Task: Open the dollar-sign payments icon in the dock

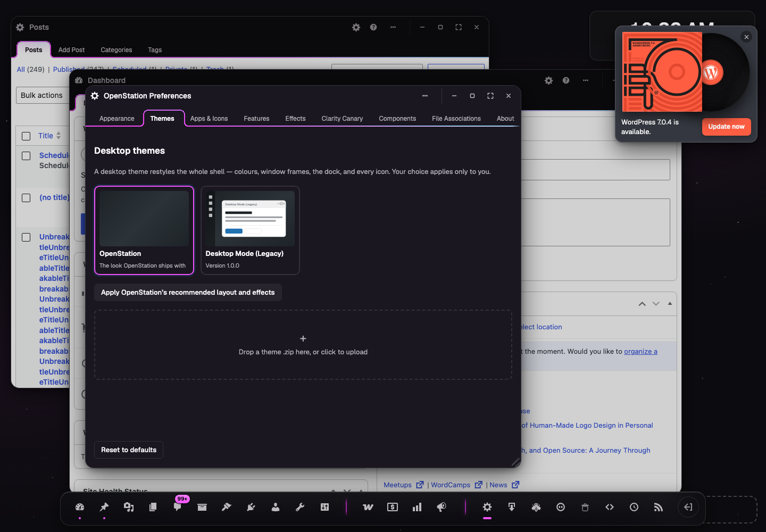Action: pos(393,507)
